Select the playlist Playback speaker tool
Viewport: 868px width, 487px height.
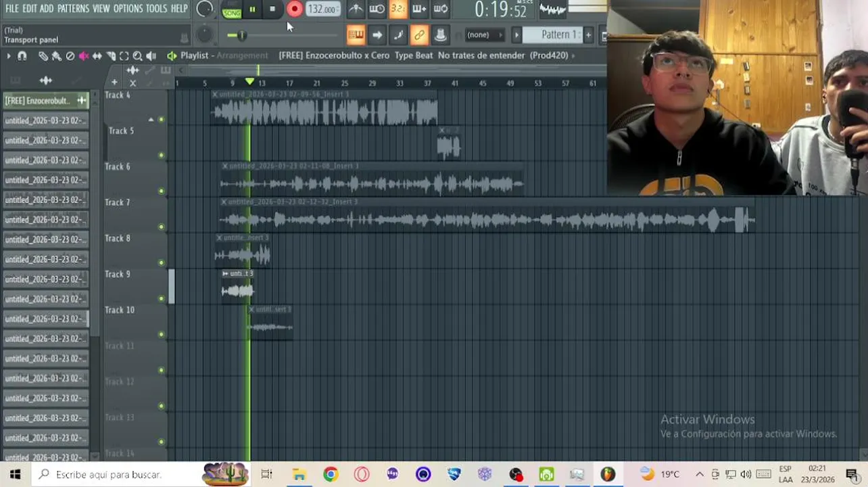(151, 56)
